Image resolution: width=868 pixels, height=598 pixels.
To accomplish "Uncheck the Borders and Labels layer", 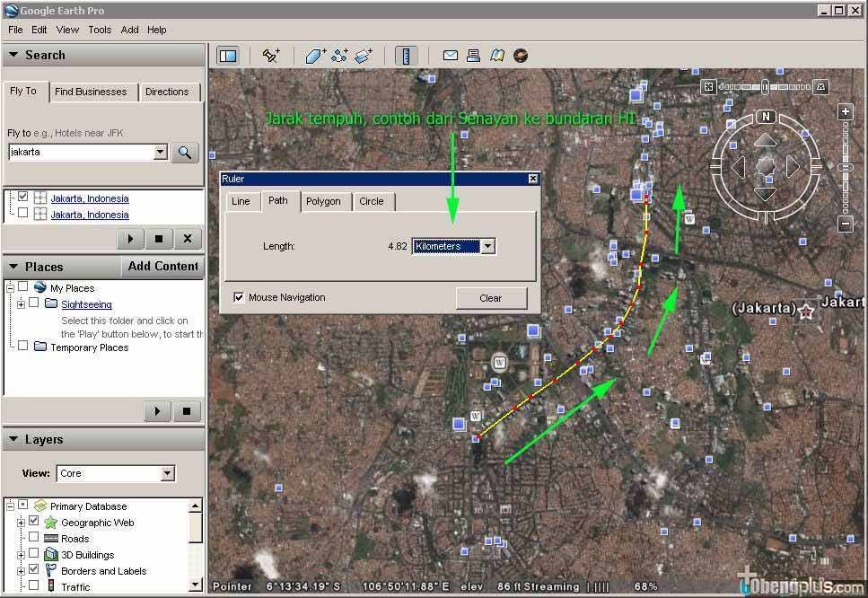I will click(x=34, y=569).
